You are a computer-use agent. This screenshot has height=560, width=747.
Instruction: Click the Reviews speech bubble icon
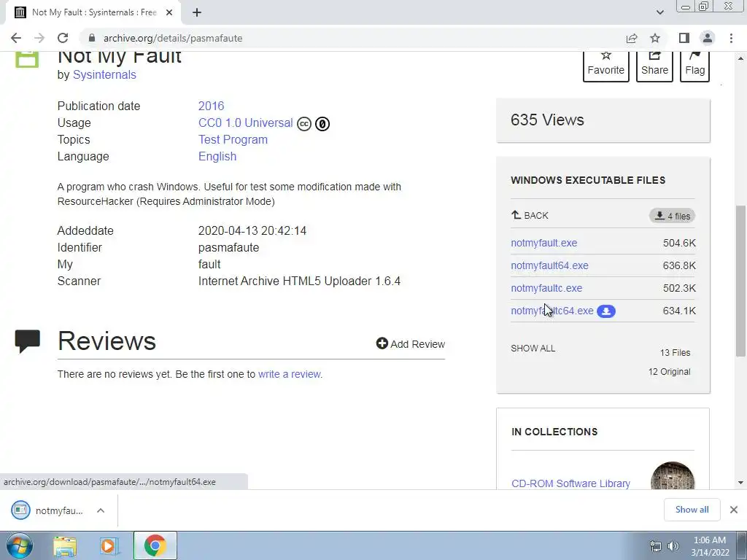27,341
